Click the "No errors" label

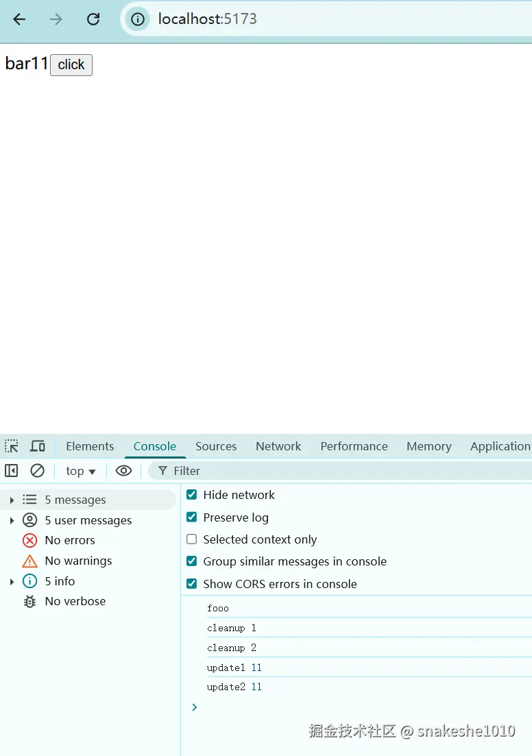(70, 541)
